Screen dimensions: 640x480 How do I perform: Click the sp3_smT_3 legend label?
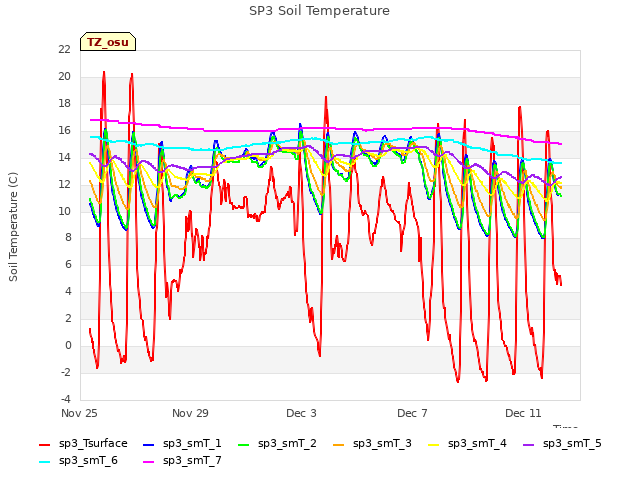pos(382,444)
